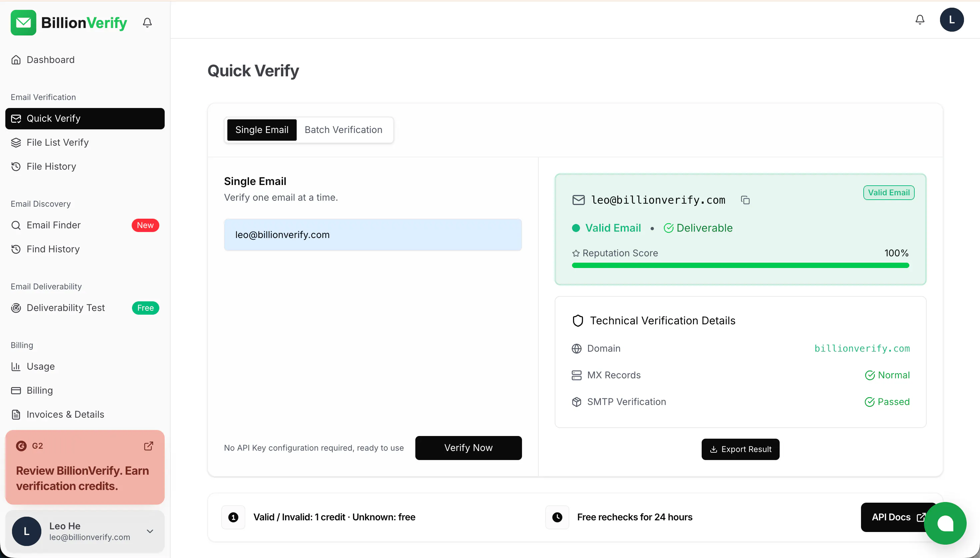Switch to Single Email tab
Viewport: 980px width, 558px height.
[262, 130]
